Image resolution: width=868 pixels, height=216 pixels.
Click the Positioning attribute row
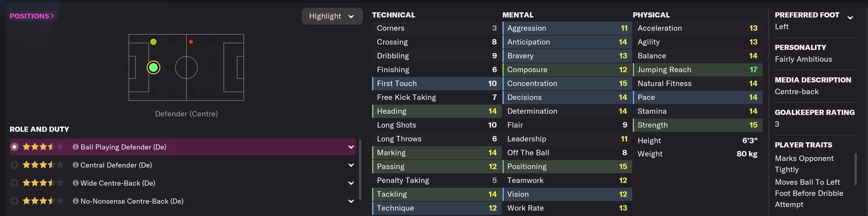[567, 167]
